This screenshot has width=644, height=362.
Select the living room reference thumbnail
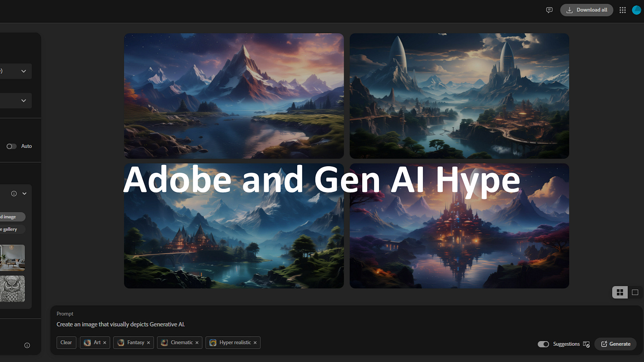12,258
